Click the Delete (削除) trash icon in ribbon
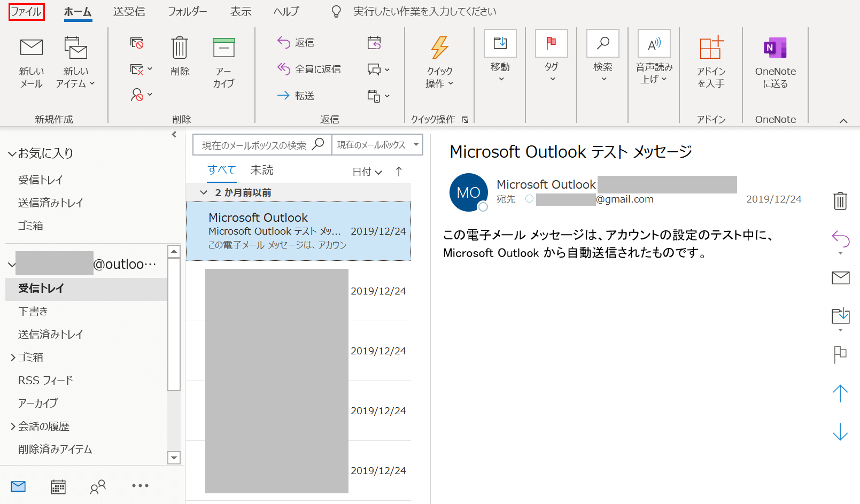Image resolution: width=860 pixels, height=504 pixels. [x=180, y=48]
